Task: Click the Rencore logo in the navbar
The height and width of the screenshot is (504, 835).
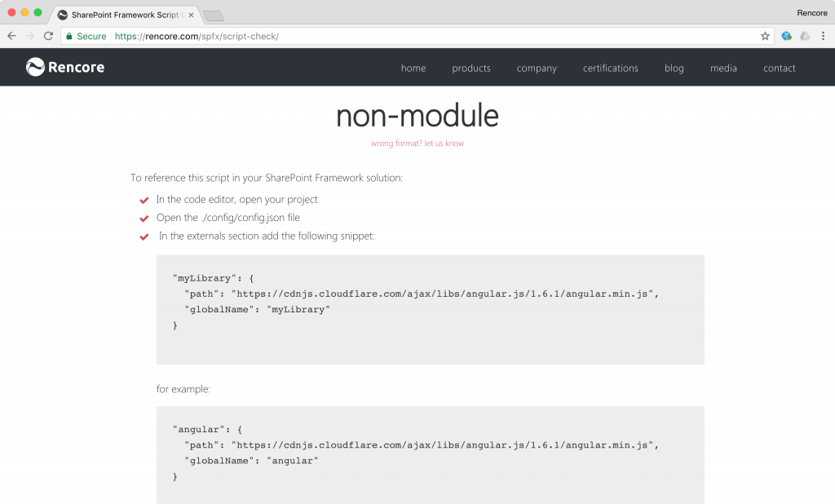Action: (64, 68)
